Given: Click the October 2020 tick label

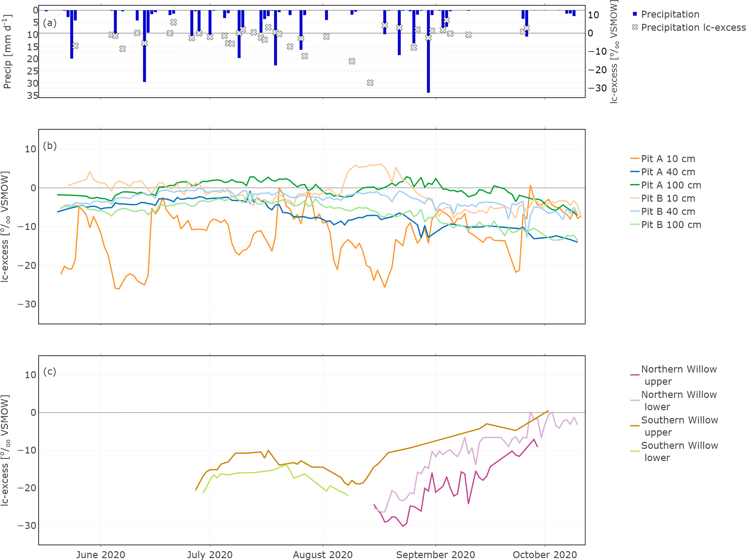Looking at the screenshot, I should pyautogui.click(x=545, y=554).
